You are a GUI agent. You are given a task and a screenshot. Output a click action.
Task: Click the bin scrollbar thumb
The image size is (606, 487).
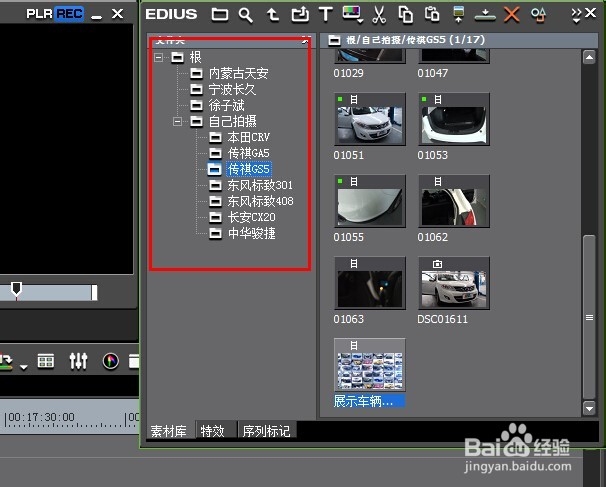coord(589,317)
